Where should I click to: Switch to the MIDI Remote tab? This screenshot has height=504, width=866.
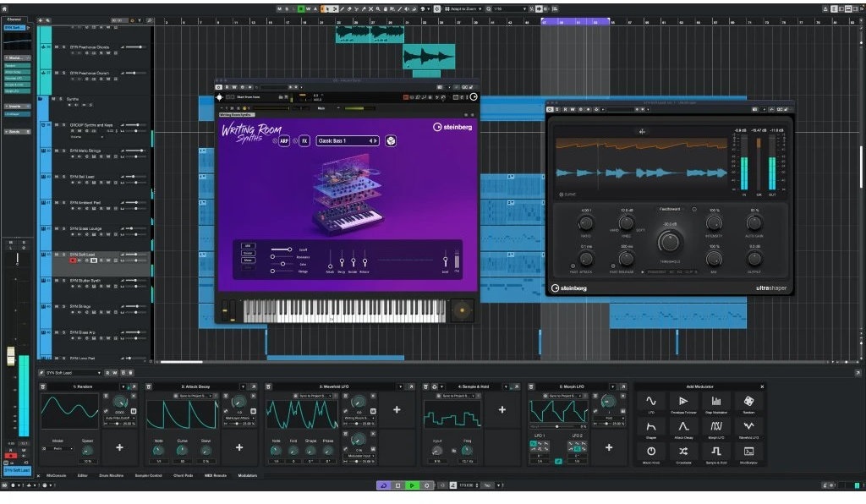[216, 475]
